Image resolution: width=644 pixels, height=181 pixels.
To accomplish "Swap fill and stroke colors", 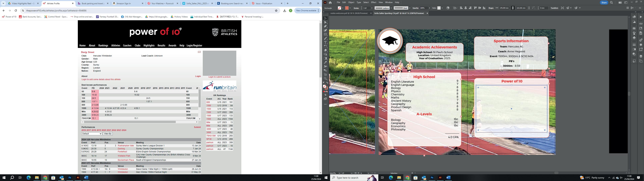I will [327, 83].
